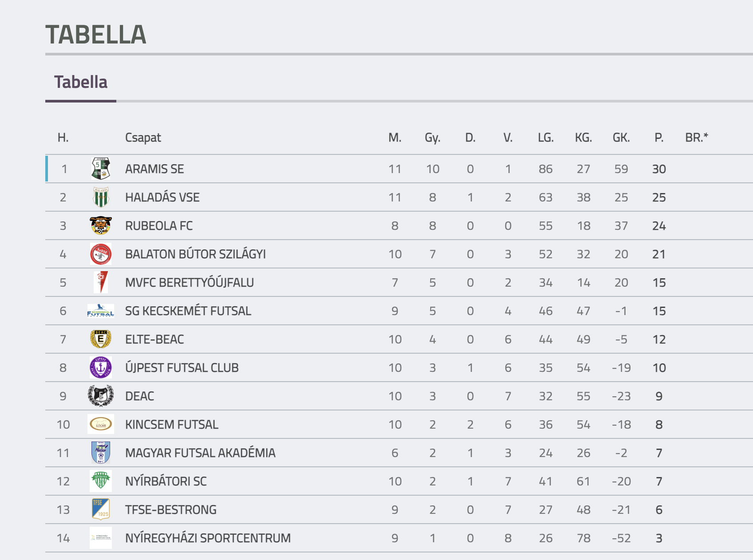
Task: Click the Kincsem Futsal oval logo
Action: [101, 424]
